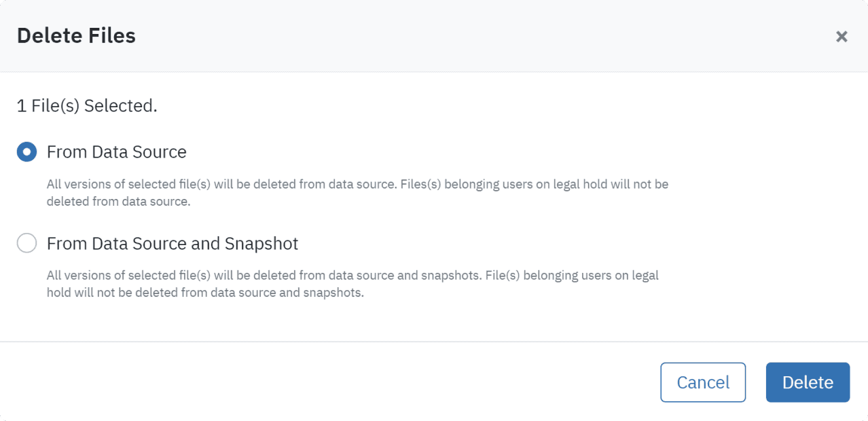Click the "1 File(s) Selected." text
Viewport: 868px width, 421px height.
click(87, 107)
